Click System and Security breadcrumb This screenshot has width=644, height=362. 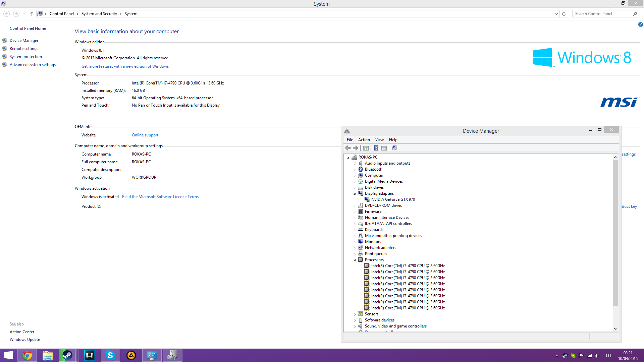click(99, 14)
